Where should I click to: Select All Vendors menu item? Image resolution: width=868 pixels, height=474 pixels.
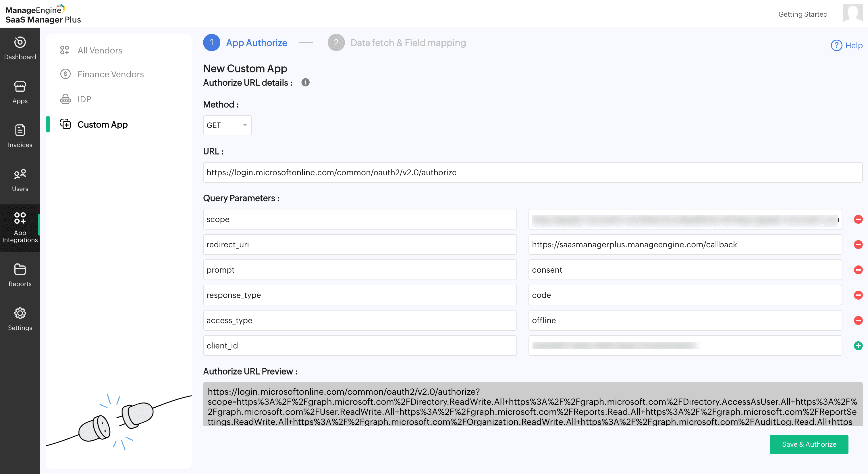(100, 51)
